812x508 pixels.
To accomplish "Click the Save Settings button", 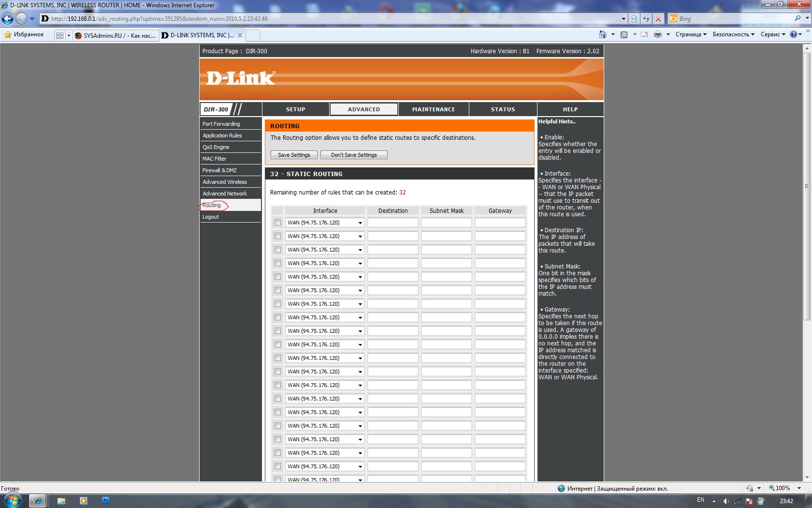I will coord(294,155).
